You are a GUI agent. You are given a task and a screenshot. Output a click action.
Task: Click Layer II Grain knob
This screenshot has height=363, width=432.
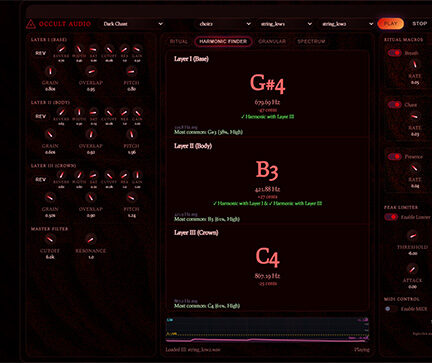coord(50,134)
